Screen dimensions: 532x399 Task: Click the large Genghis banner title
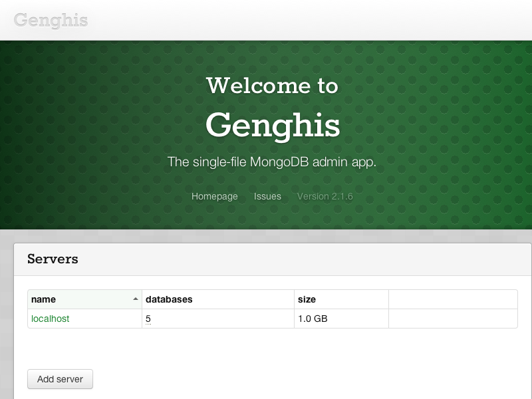click(273, 126)
